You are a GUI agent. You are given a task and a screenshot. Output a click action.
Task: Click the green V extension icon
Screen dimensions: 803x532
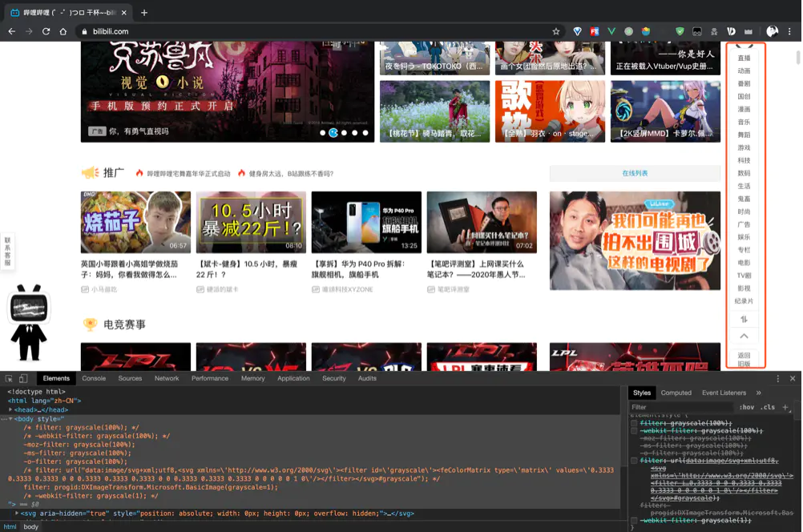611,31
